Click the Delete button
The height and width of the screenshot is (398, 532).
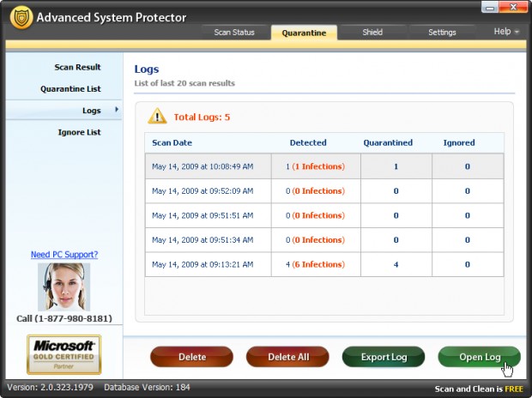coord(191,357)
